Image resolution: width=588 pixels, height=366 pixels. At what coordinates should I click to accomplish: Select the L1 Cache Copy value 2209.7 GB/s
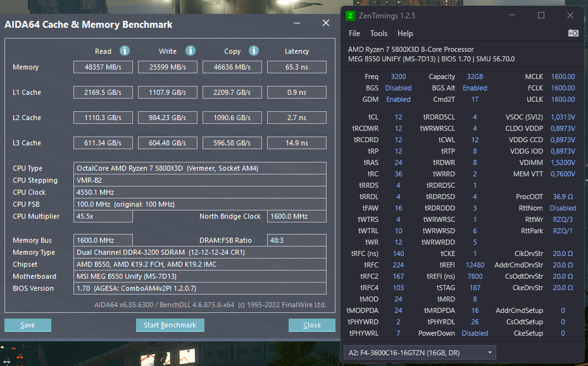point(232,92)
